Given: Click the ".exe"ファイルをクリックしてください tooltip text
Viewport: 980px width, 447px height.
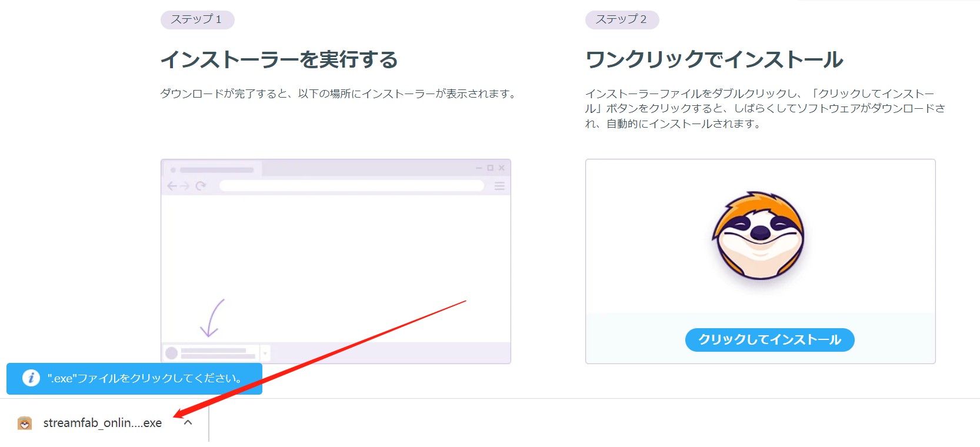Looking at the screenshot, I should coord(145,378).
